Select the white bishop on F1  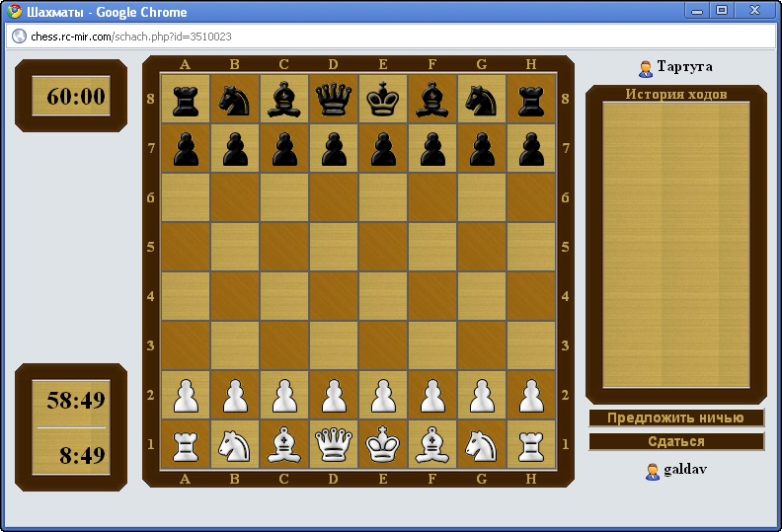pyautogui.click(x=432, y=444)
